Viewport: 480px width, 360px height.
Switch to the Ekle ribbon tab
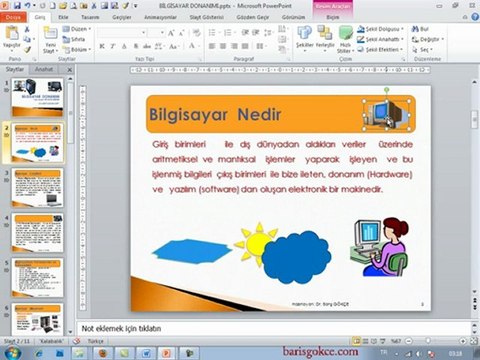[x=63, y=17]
